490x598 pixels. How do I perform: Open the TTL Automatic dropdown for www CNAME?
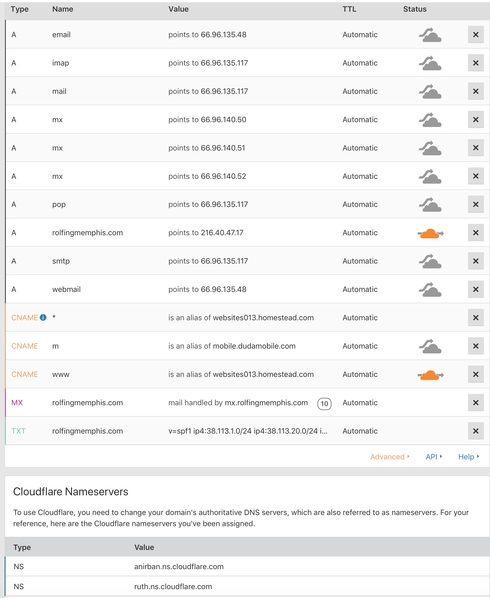point(360,374)
